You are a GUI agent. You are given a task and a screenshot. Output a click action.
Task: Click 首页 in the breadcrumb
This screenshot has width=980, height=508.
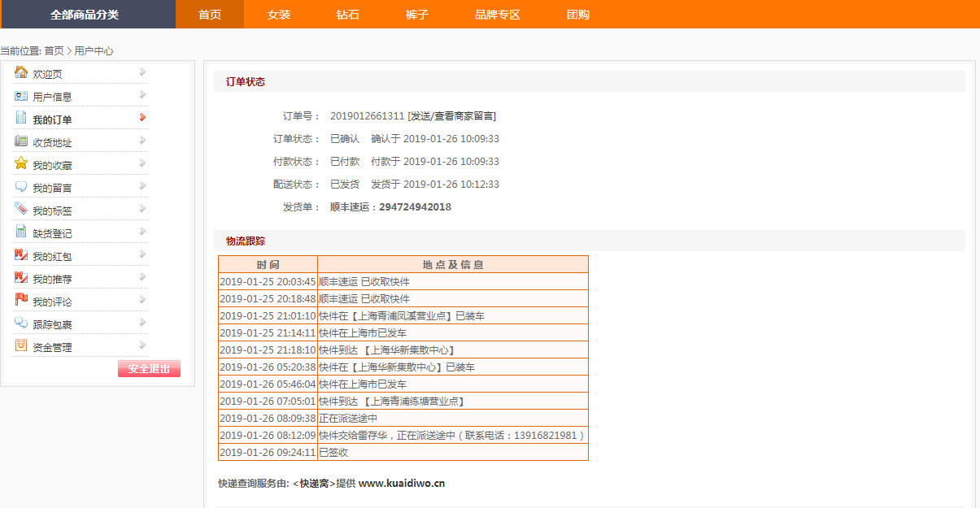tap(54, 50)
